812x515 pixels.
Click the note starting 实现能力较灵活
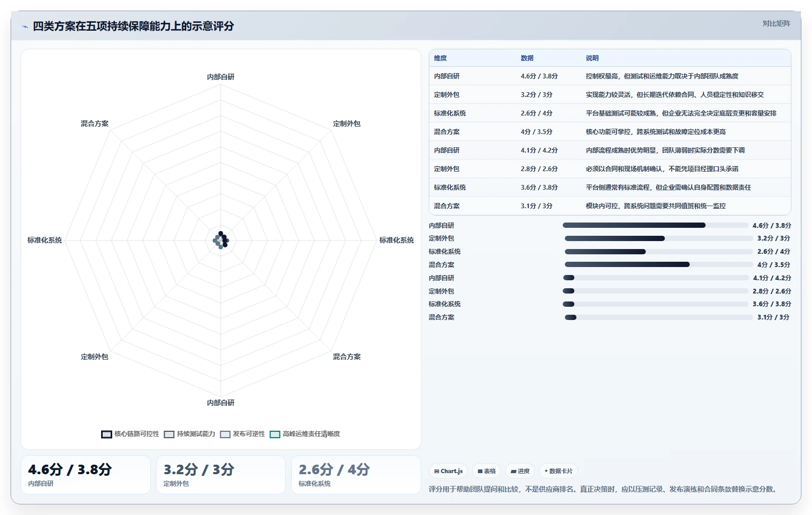[675, 95]
